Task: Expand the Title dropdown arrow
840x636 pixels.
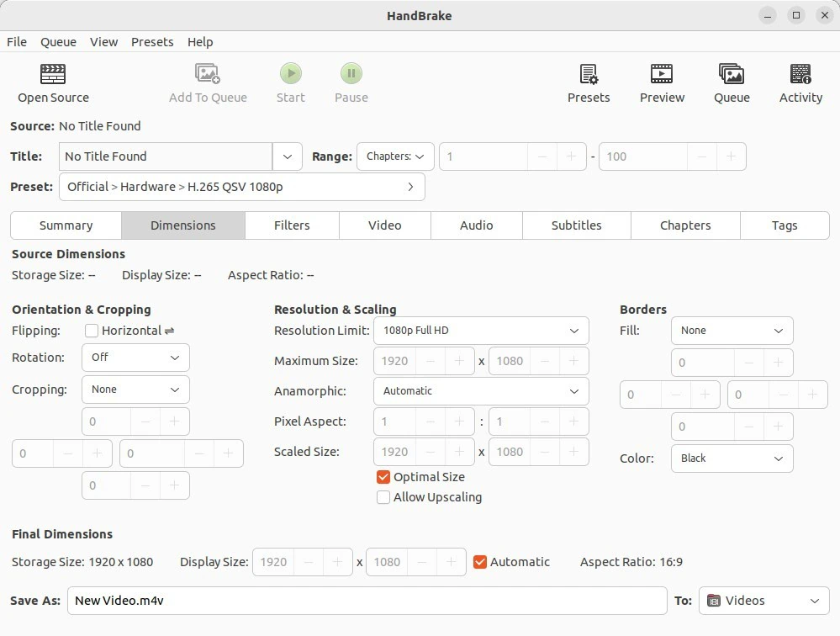Action: click(x=287, y=156)
